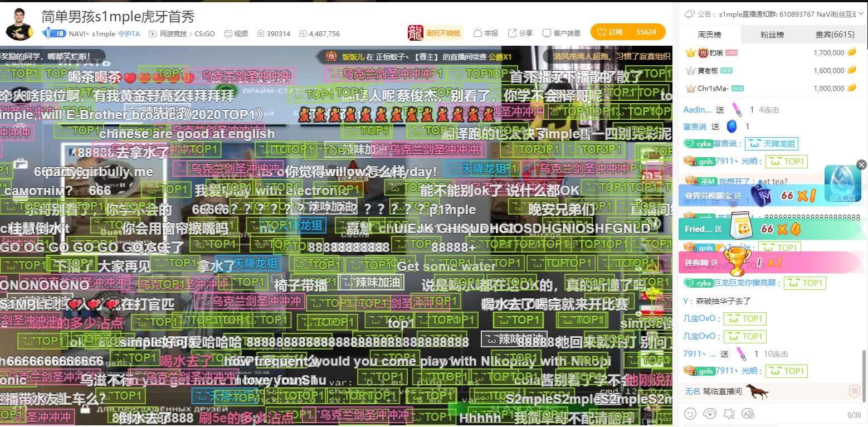The height and width of the screenshot is (427, 868).
Task: Open the red 龍 game ad icon
Action: pyautogui.click(x=416, y=33)
